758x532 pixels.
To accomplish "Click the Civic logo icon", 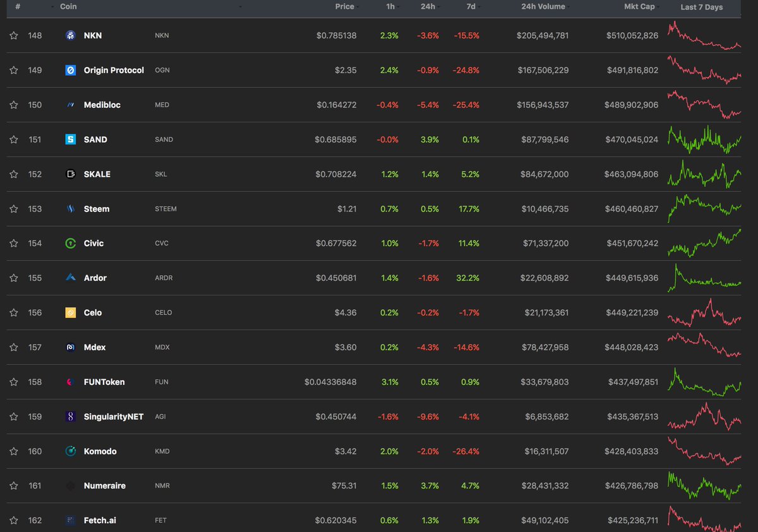I will point(71,243).
